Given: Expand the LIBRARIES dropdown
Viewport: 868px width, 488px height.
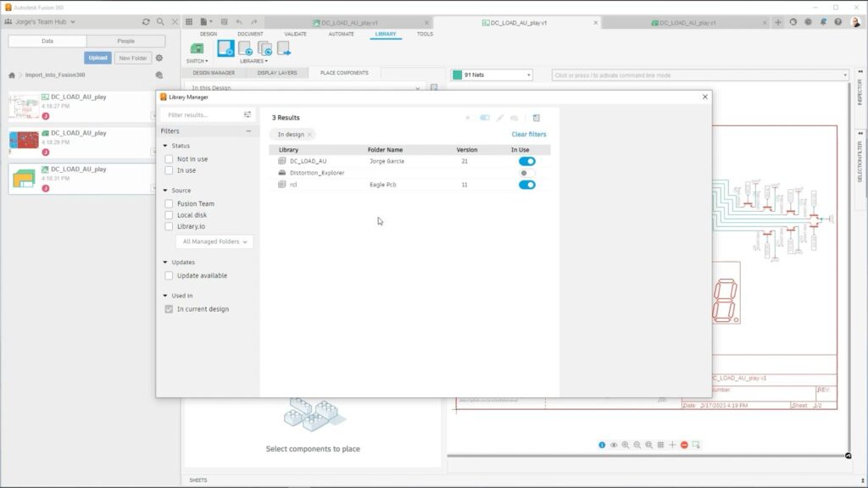Looking at the screenshot, I should click(253, 61).
